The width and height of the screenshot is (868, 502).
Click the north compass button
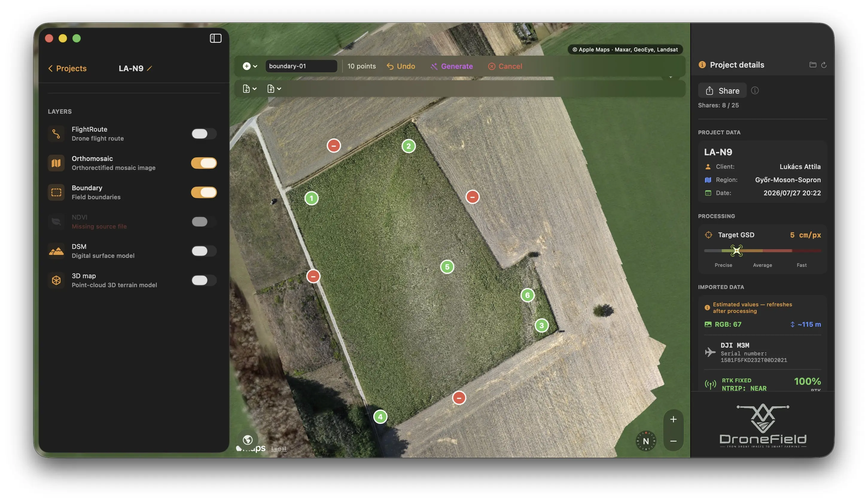[x=645, y=441]
